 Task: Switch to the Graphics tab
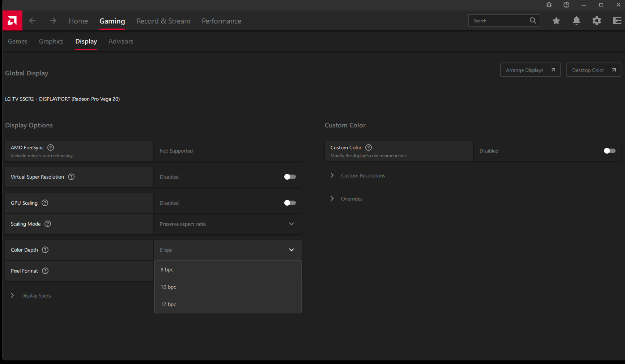click(x=51, y=42)
